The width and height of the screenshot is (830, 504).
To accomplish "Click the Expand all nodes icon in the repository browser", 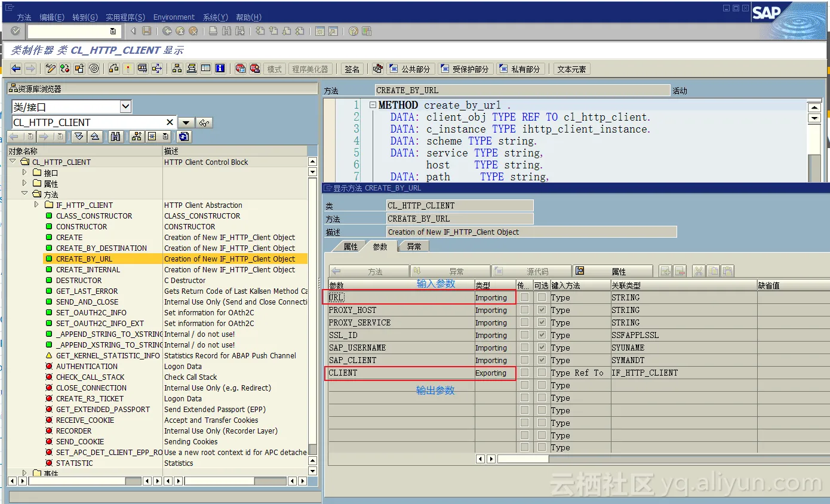I will 78,137.
